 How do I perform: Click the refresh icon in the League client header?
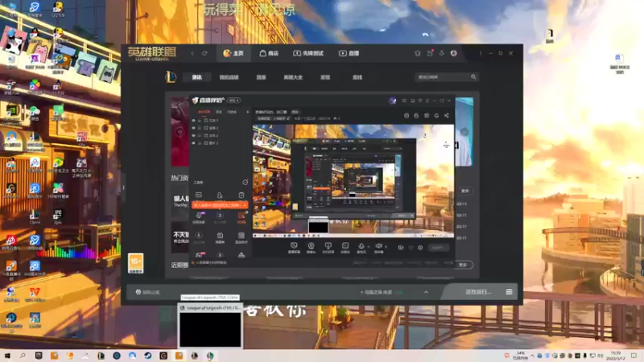coord(204,53)
